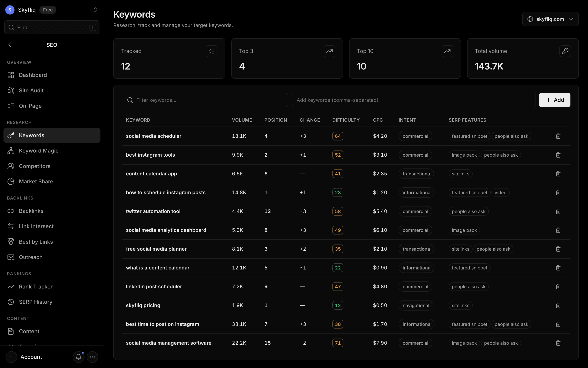Go to Link Intersect
Screen dimensions: 588x368
coord(52,226)
